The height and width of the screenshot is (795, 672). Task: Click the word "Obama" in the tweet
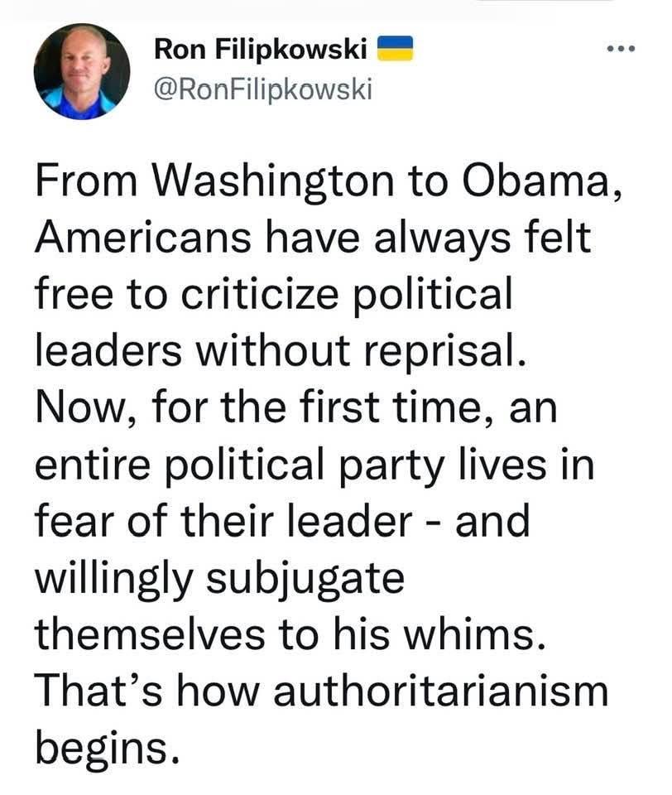(x=535, y=181)
